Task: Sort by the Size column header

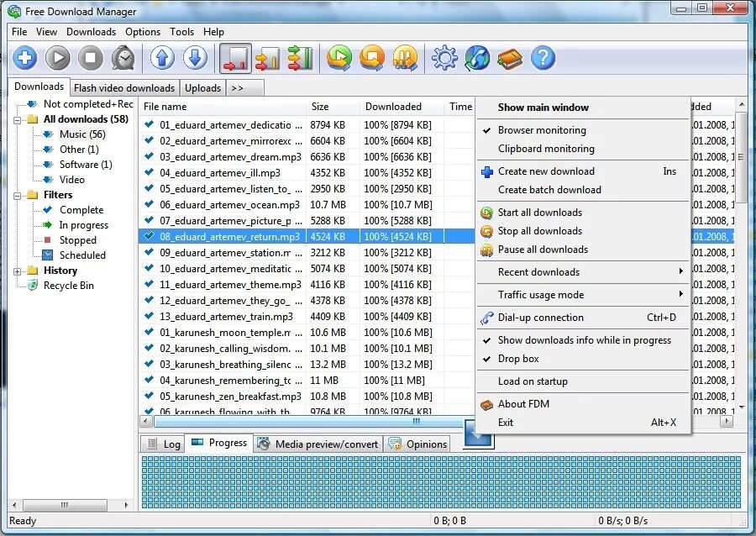Action: [333, 107]
